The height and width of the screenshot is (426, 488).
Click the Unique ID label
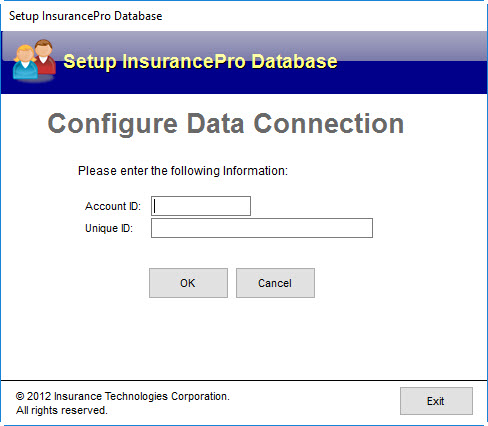[x=109, y=228]
